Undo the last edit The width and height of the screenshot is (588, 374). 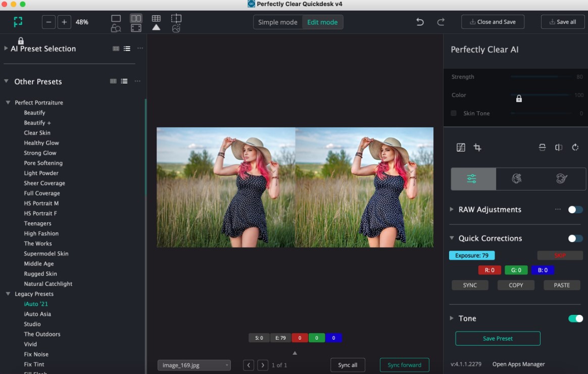[420, 22]
